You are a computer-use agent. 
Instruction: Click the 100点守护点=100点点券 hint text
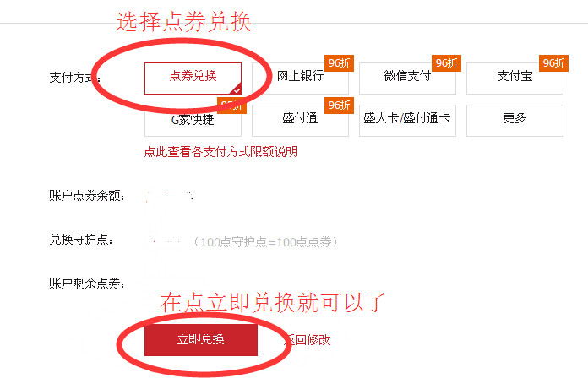click(265, 242)
